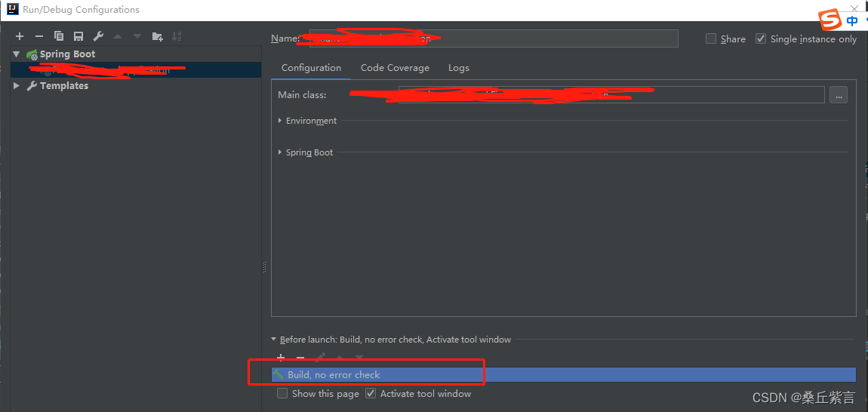Toggle Activate tool window checkbox
The height and width of the screenshot is (412, 868).
(x=371, y=394)
